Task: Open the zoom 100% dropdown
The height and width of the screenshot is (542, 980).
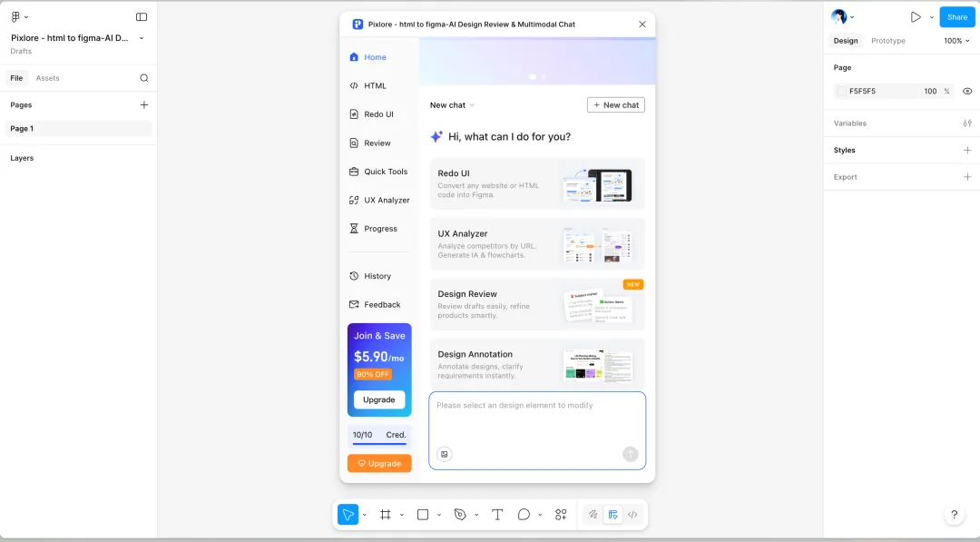Action: coord(956,41)
